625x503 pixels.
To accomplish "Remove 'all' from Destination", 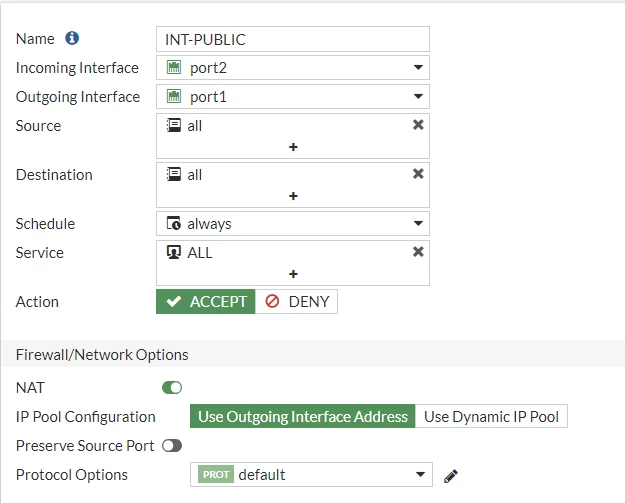I will [x=418, y=174].
